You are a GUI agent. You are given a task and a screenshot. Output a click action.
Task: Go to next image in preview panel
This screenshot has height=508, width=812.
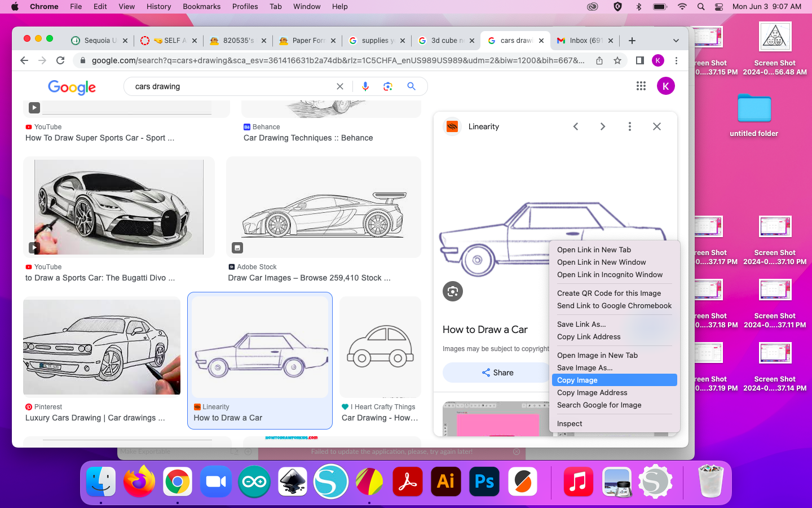603,126
